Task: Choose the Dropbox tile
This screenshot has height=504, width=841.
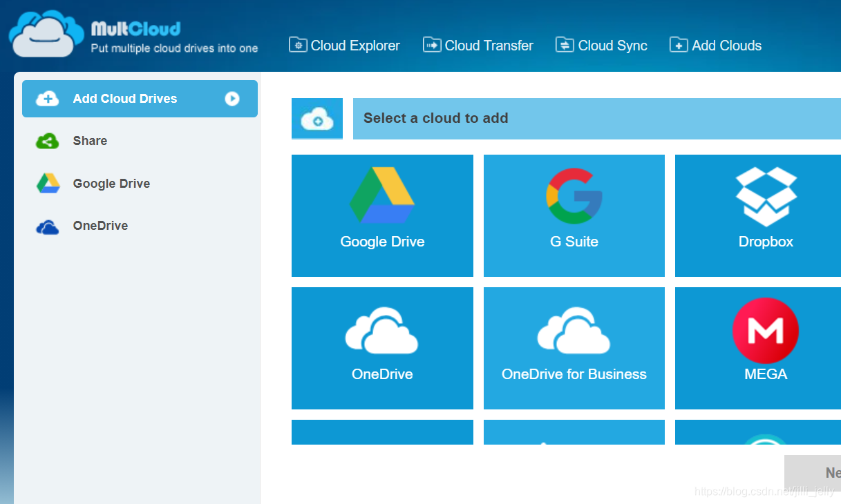Action: [758, 215]
